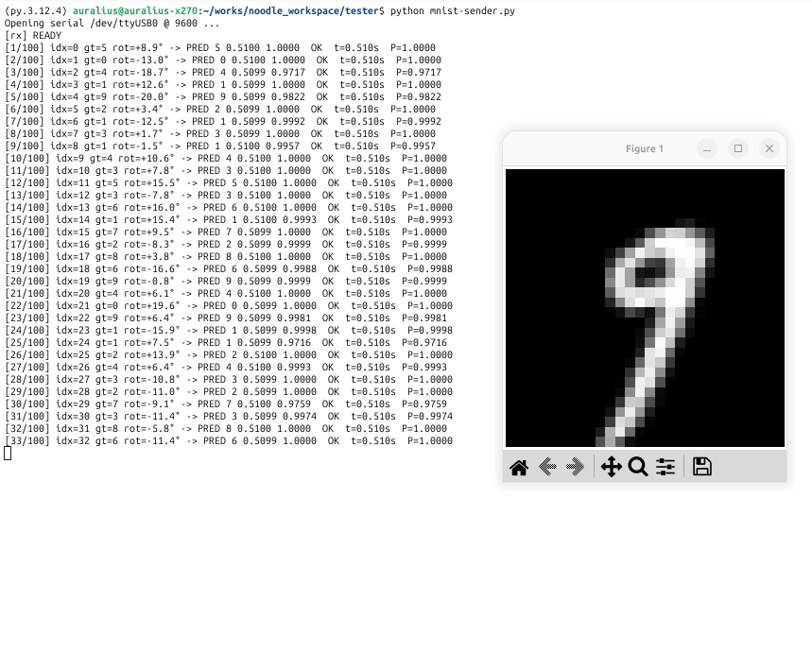Maximize the Figure 1 window
The image size is (812, 653).
tap(738, 148)
